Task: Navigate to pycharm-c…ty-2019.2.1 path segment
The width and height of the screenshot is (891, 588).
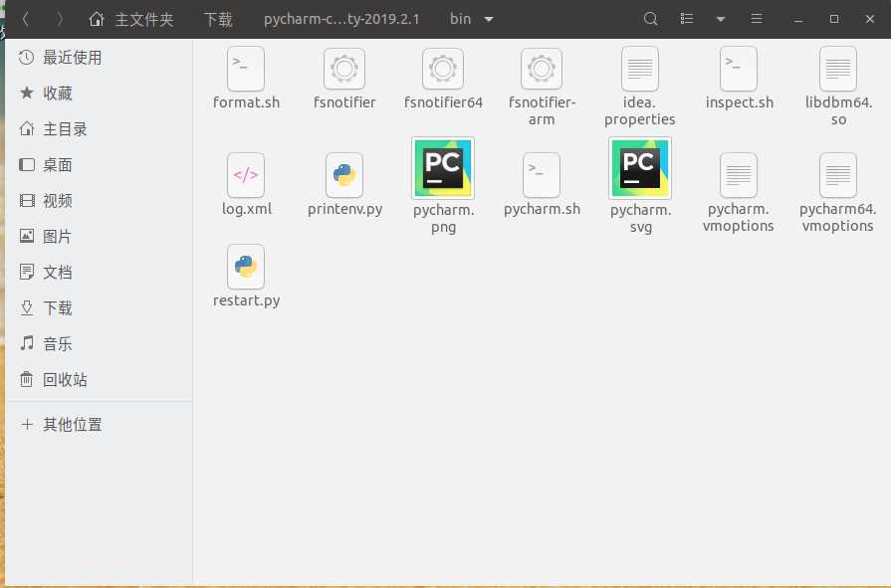Action: (341, 19)
